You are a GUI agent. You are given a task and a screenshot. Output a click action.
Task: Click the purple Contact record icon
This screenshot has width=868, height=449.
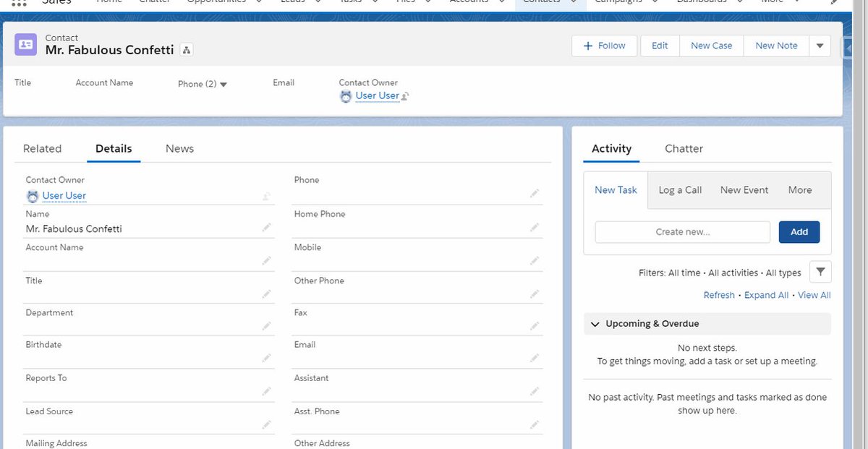26,45
